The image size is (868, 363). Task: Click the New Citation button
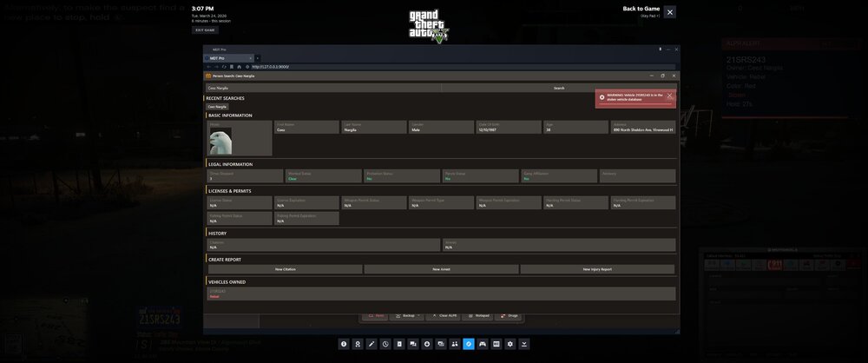285,269
